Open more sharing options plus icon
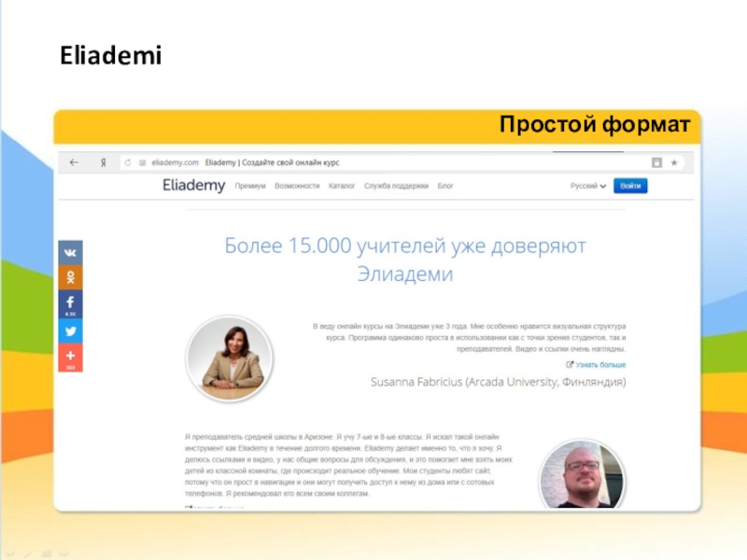 click(x=71, y=357)
